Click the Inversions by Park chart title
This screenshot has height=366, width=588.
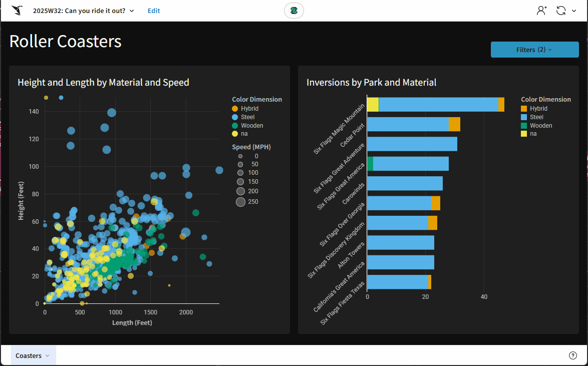(371, 83)
